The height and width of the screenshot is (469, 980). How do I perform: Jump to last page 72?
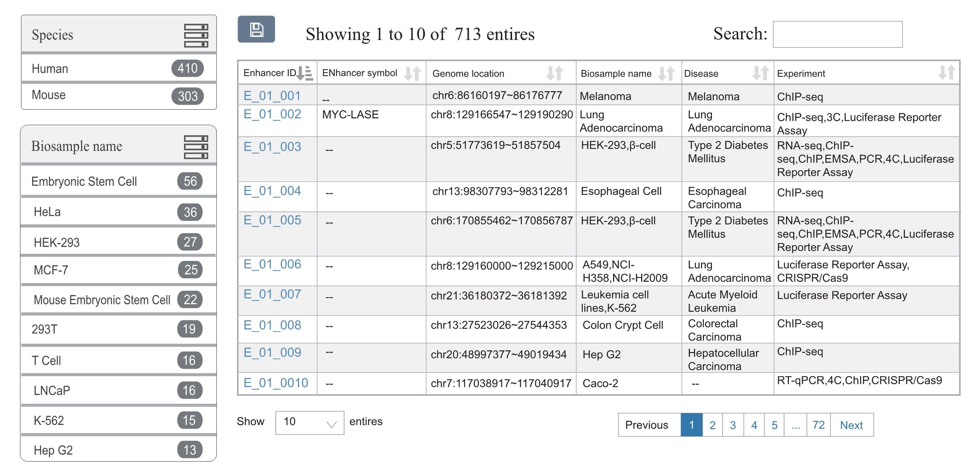(818, 425)
